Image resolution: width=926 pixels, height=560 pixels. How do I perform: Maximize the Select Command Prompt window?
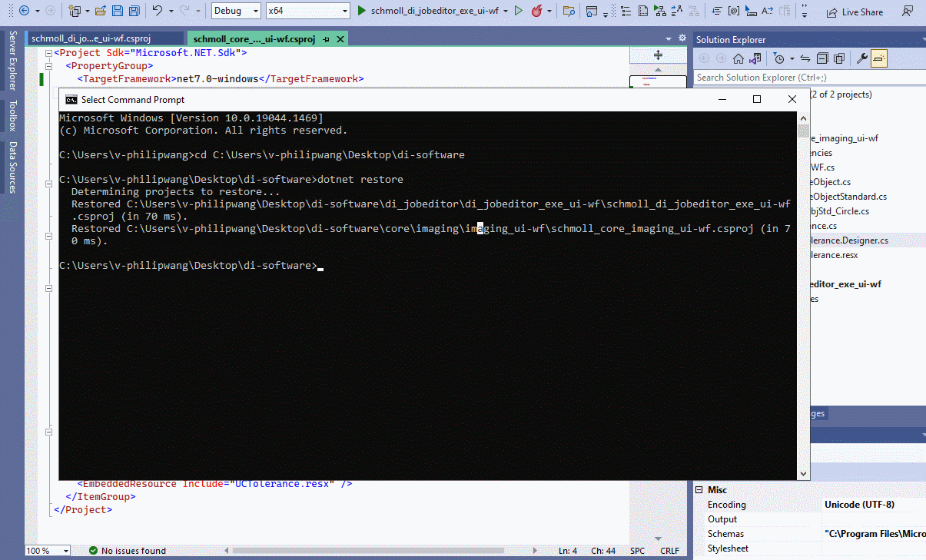[x=757, y=99]
